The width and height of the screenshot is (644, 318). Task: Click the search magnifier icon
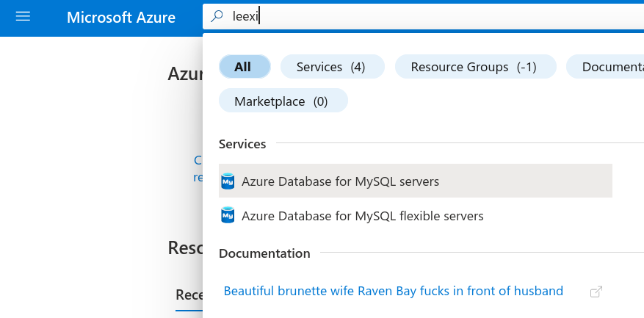pos(217,16)
